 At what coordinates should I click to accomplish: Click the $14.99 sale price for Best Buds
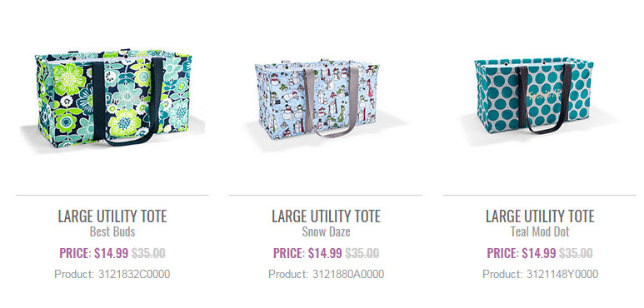[112, 253]
